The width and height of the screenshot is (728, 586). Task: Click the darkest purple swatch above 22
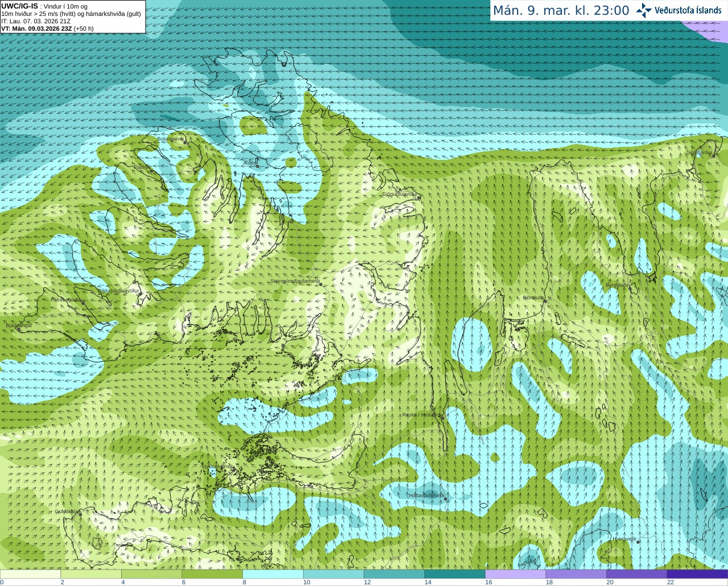tap(697, 574)
